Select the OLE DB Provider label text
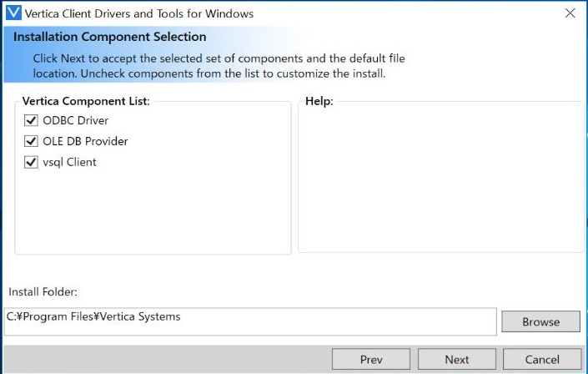 (85, 142)
